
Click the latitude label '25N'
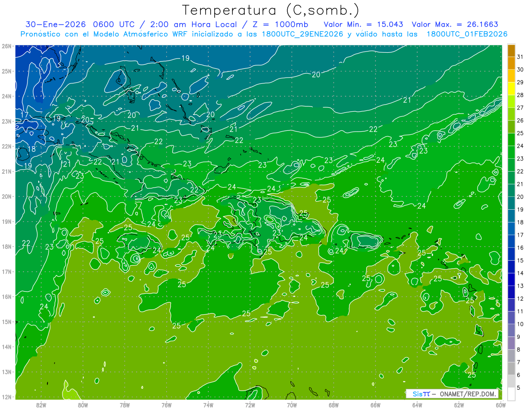click(x=6, y=71)
